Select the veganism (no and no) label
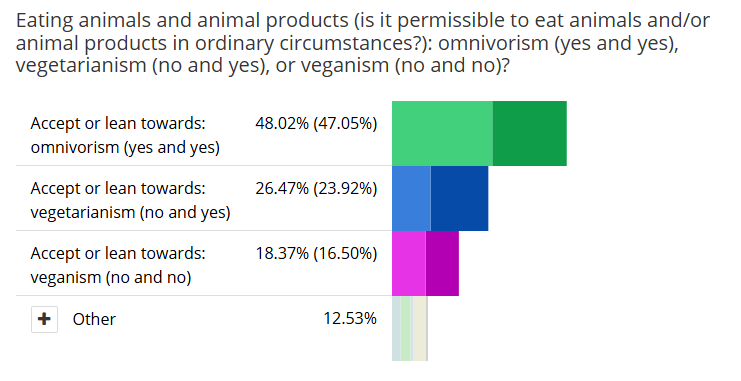 coord(111,277)
